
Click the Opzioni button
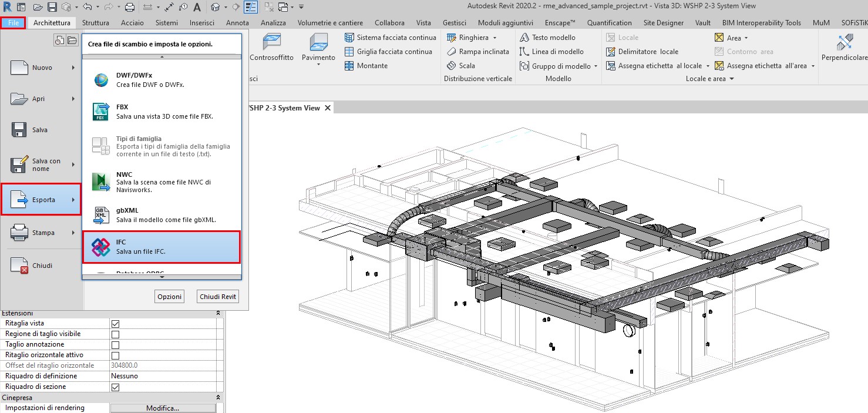tap(169, 296)
